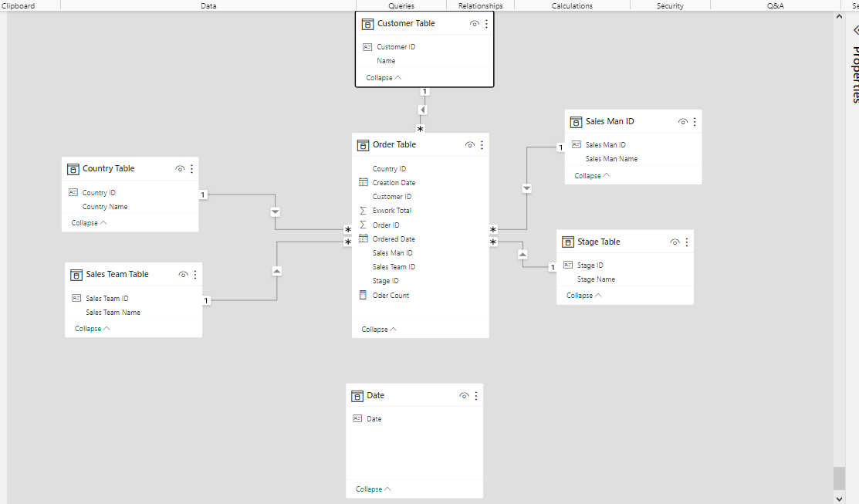Open more options for Date table

click(x=476, y=395)
